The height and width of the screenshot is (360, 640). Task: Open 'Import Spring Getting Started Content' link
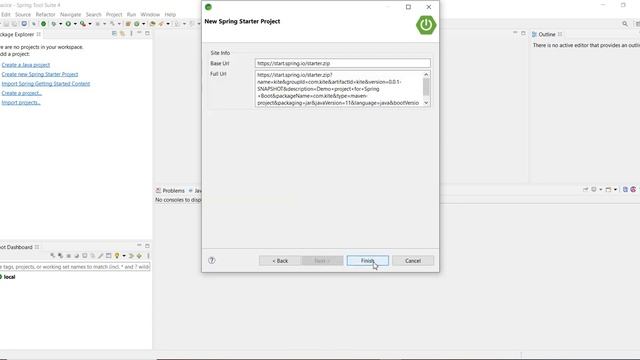pos(46,84)
